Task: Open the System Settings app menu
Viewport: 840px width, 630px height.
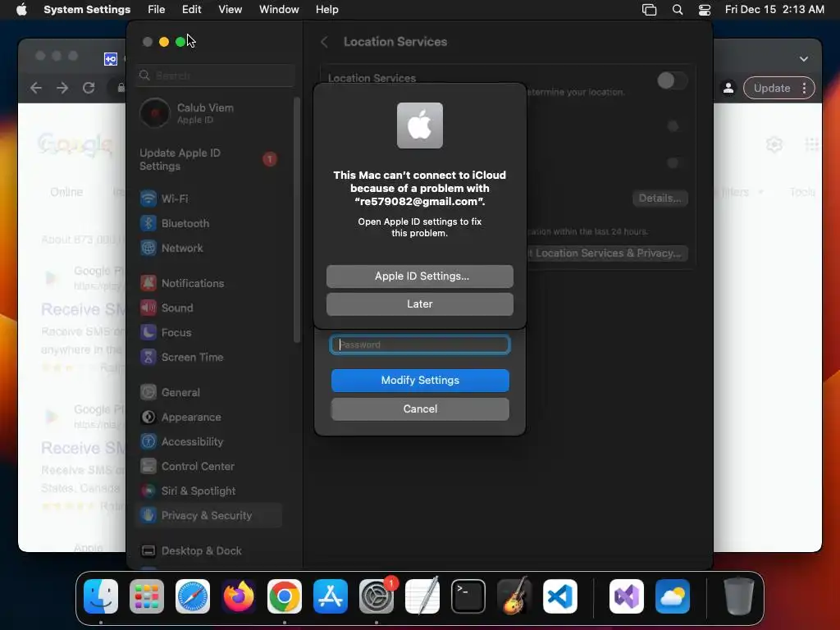Action: pyautogui.click(x=87, y=10)
